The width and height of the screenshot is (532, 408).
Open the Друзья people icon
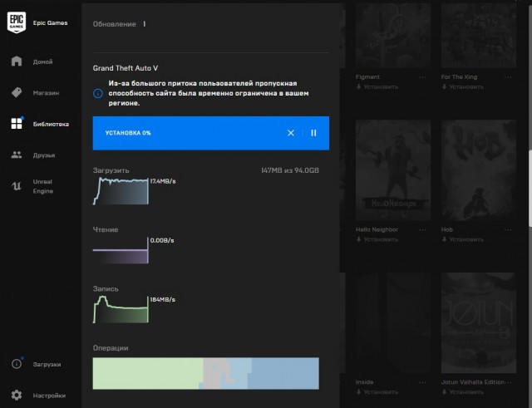(17, 155)
